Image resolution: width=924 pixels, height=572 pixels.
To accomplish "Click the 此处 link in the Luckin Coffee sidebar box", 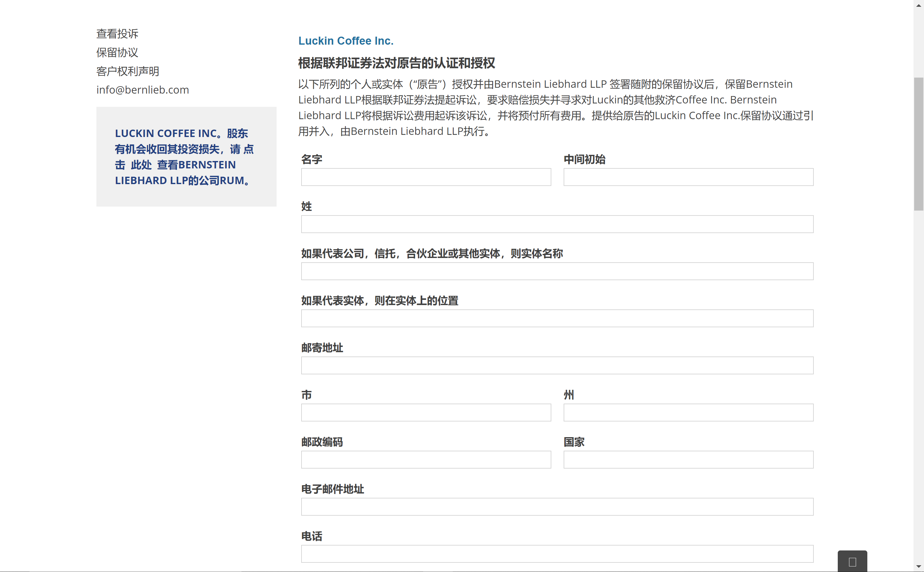I will click(141, 165).
